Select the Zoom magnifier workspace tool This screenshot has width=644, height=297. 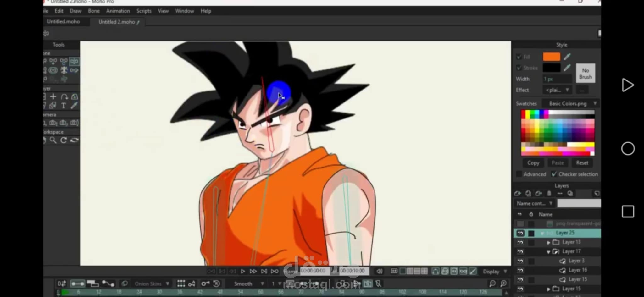(53, 140)
